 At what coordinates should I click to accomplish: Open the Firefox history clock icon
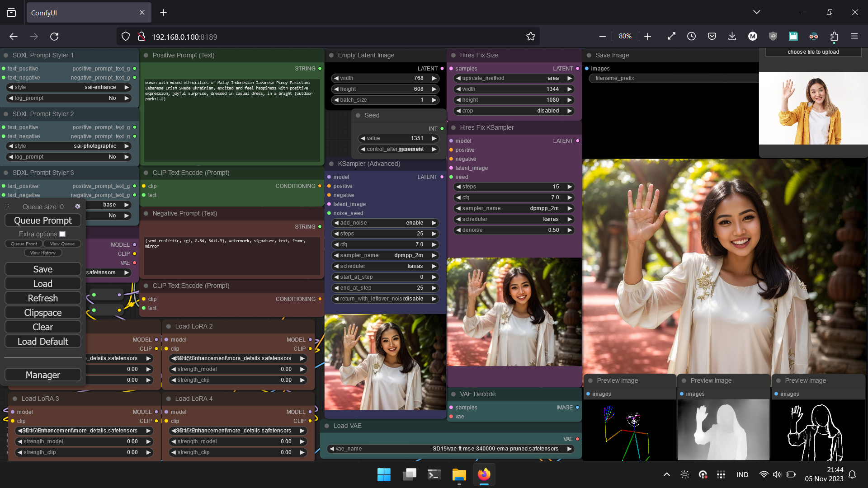pyautogui.click(x=691, y=36)
